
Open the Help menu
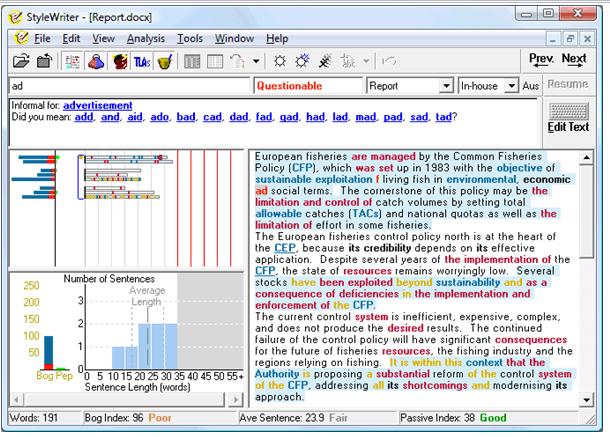coord(277,39)
